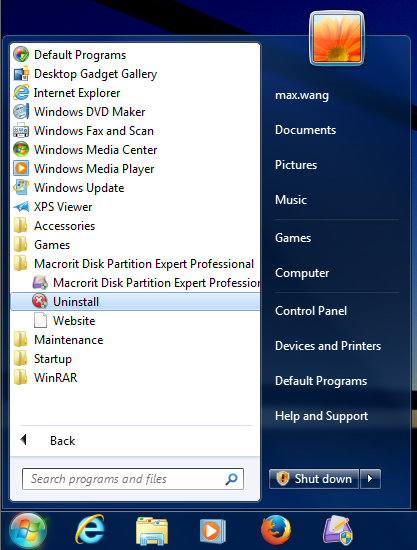Launch XPS Viewer
The width and height of the screenshot is (417, 550).
point(135,207)
